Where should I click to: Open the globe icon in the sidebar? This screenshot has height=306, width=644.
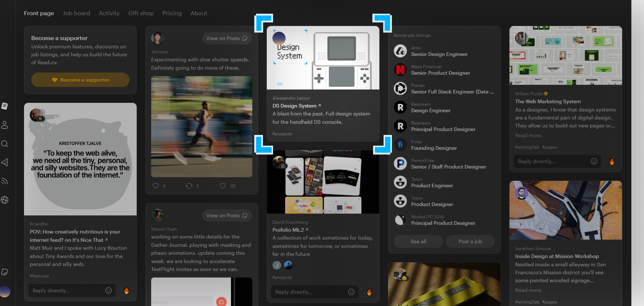pyautogui.click(x=5, y=200)
